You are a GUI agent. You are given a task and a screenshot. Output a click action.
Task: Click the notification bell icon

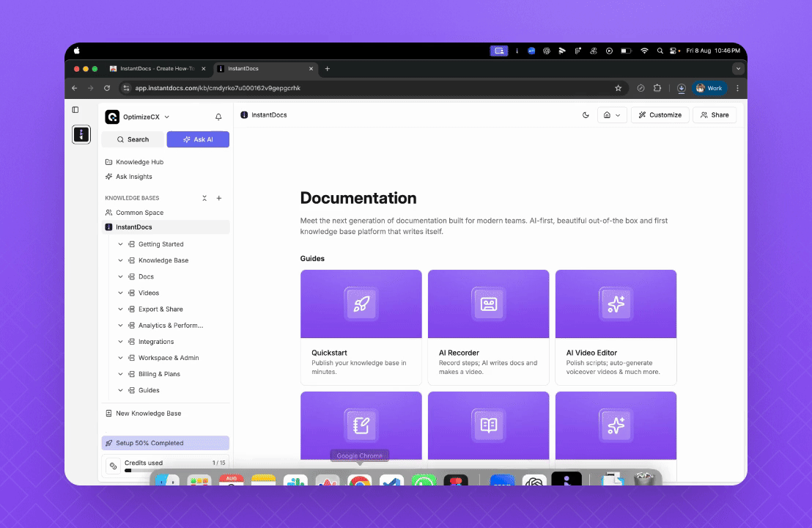(x=218, y=117)
